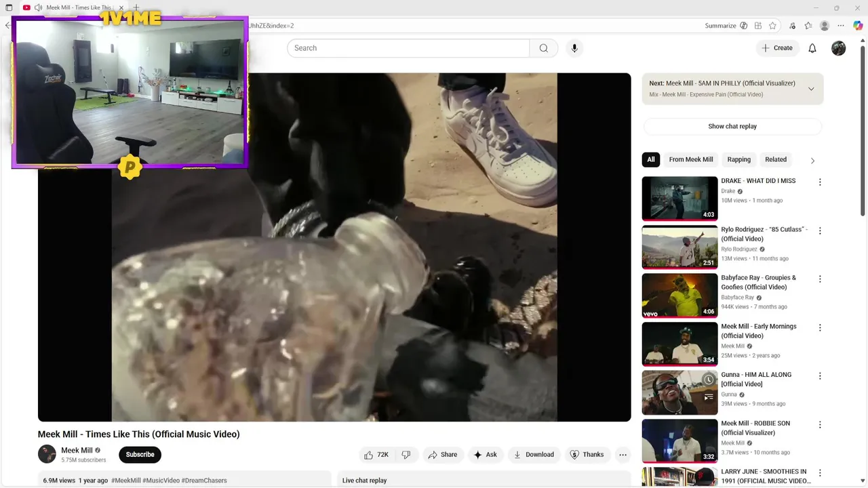Open the tab actions menu icon
Viewport: 868px width, 488px height.
click(9, 7)
